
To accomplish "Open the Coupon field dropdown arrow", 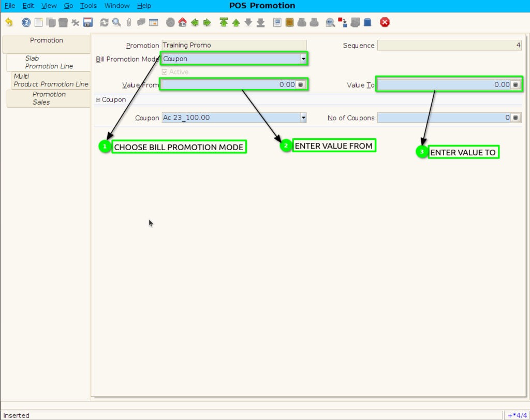I will [x=303, y=118].
